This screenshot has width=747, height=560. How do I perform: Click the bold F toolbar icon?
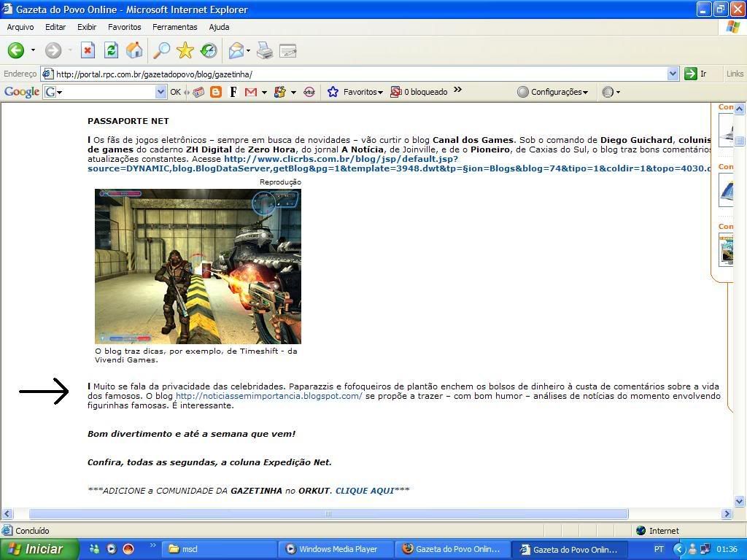pos(233,92)
